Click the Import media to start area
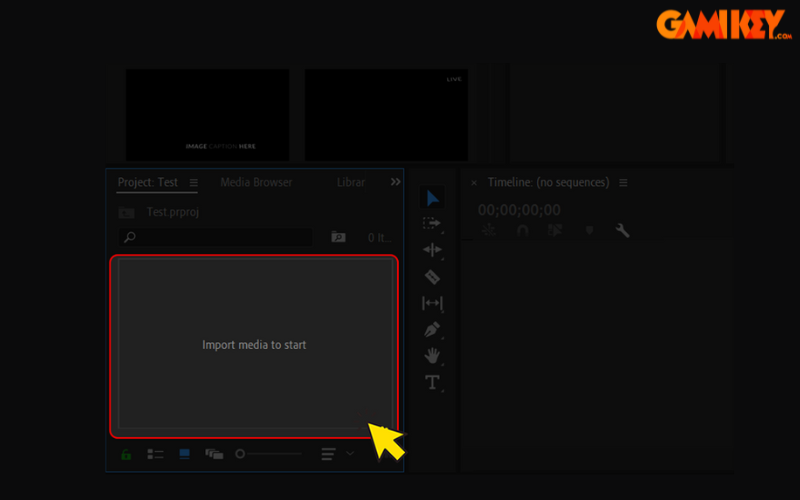This screenshot has width=800, height=500. coord(254,345)
